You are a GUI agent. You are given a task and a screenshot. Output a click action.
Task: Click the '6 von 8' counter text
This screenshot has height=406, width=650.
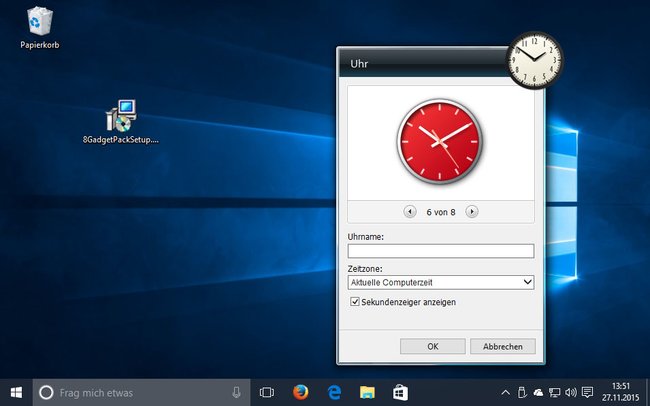pyautogui.click(x=441, y=212)
